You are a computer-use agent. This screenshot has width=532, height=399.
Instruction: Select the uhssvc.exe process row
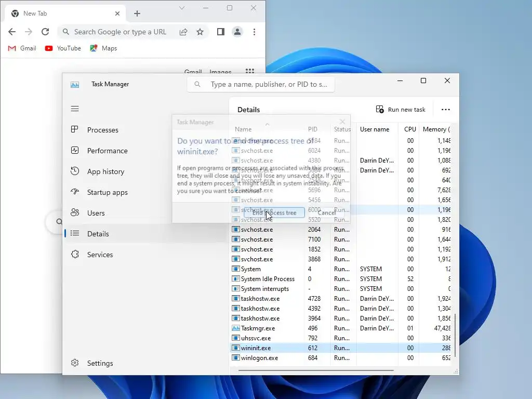pos(341,338)
